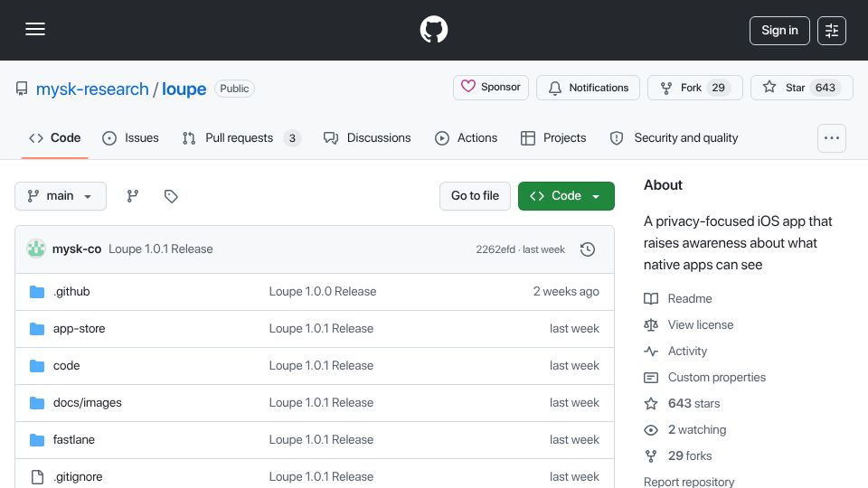Select the Code tab
868x488 pixels.
tap(55, 137)
